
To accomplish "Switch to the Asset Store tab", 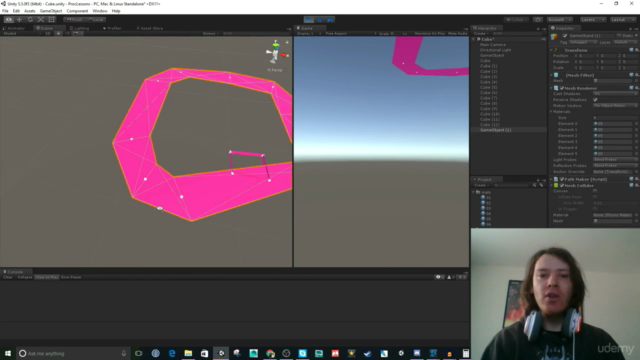I will [x=150, y=28].
